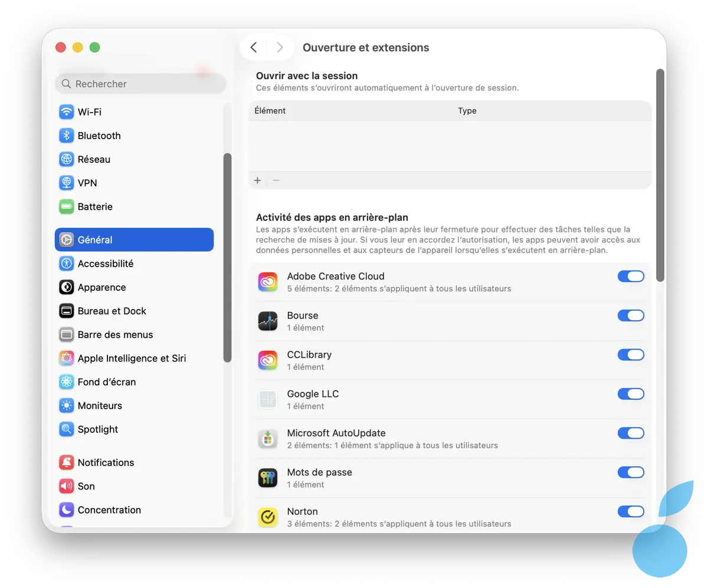Click the Adobe Creative Cloud app icon

268,281
